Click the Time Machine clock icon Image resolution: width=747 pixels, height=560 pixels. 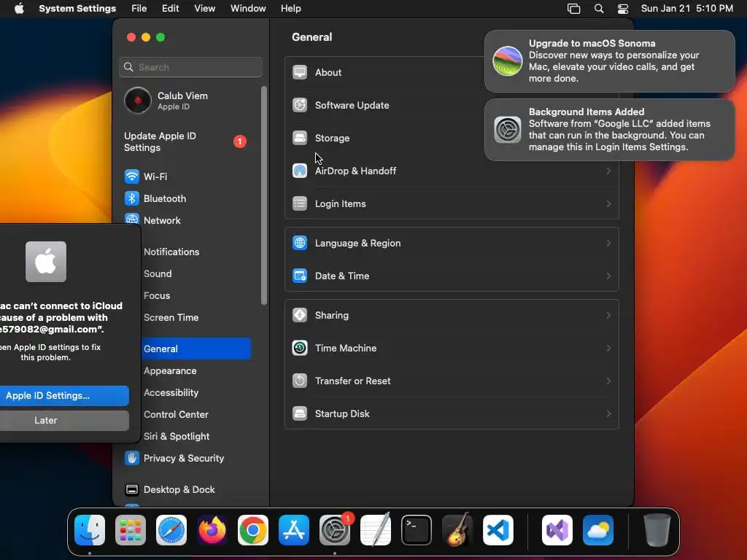[300, 348]
